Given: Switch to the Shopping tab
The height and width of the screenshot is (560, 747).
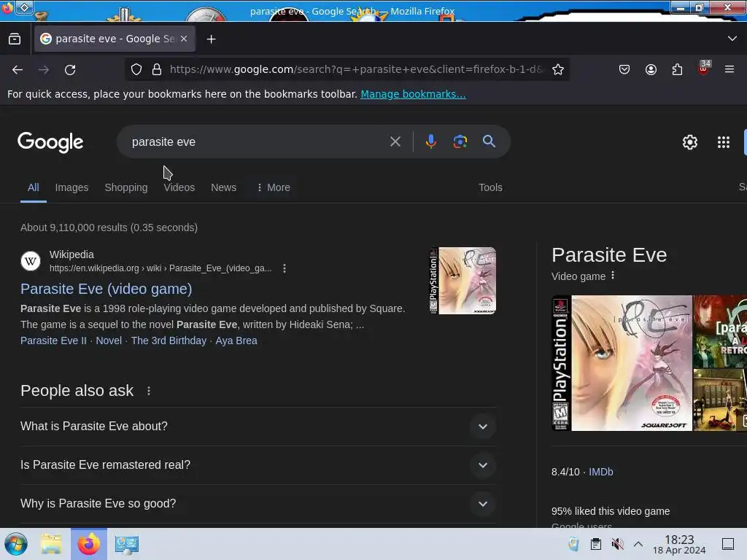Looking at the screenshot, I should coord(126,187).
